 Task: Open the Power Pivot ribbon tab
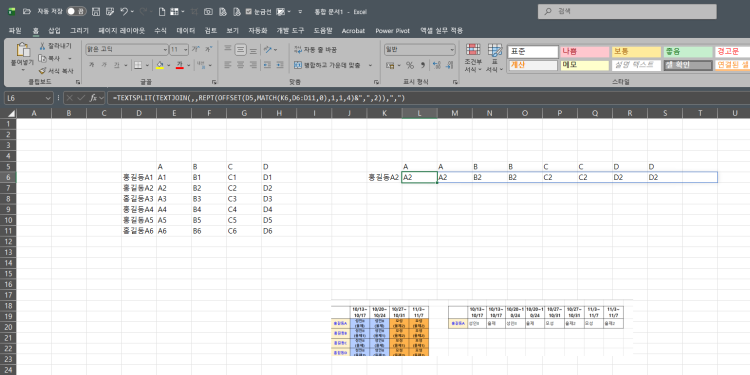(x=392, y=31)
